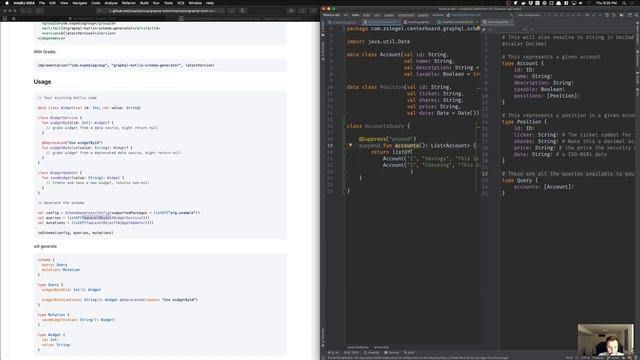
Task: Click 'class AccountsQuery {' line
Action: [378, 126]
